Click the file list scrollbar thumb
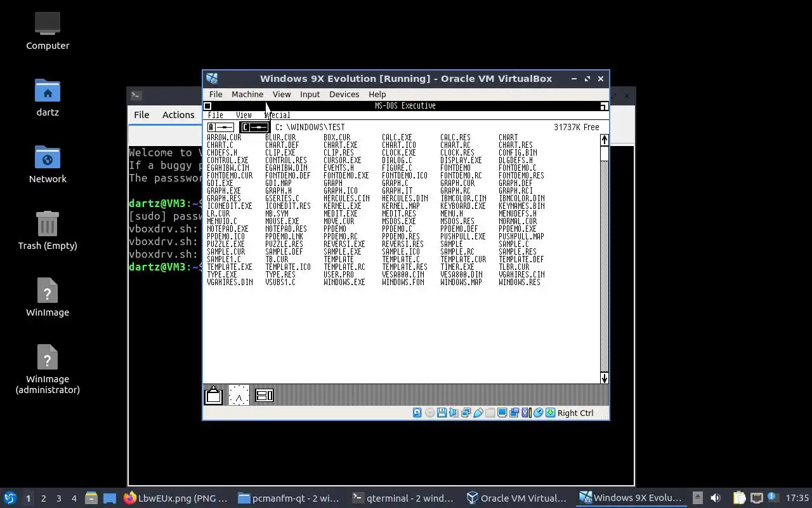812x508 pixels. [x=604, y=153]
